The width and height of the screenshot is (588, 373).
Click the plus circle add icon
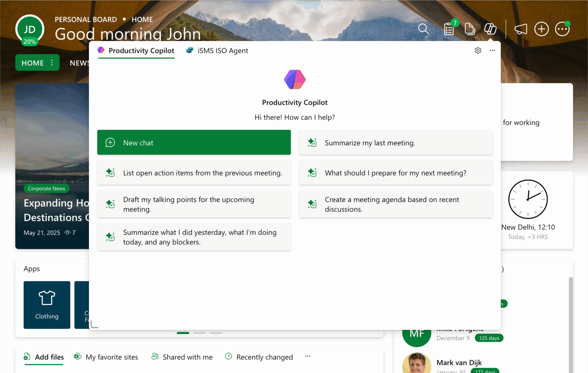[541, 29]
